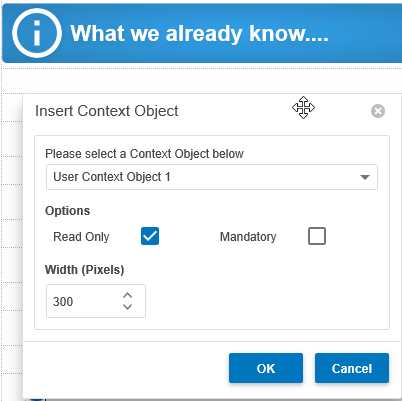Image resolution: width=402 pixels, height=401 pixels.
Task: Enable the Mandatory checkbox
Action: pyautogui.click(x=317, y=236)
